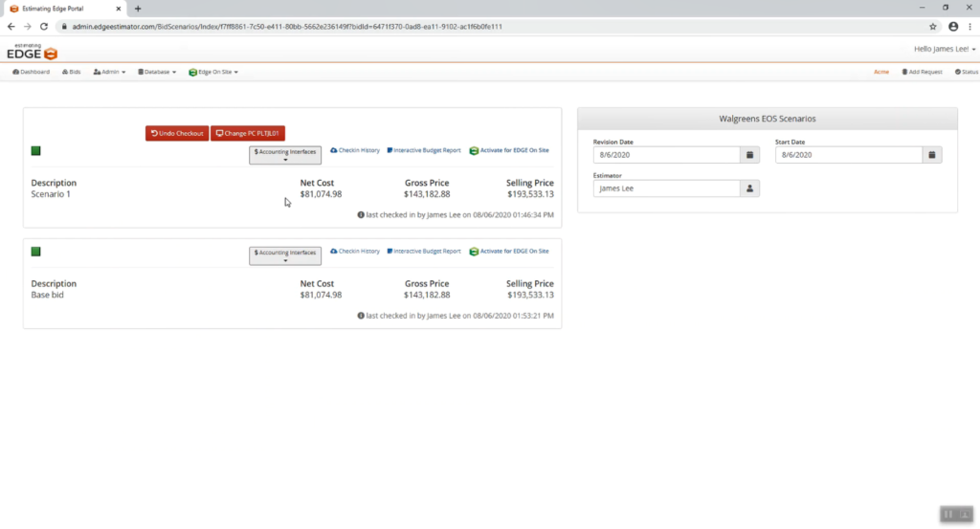Click the Change PC button
This screenshot has width=980, height=529.
[249, 133]
